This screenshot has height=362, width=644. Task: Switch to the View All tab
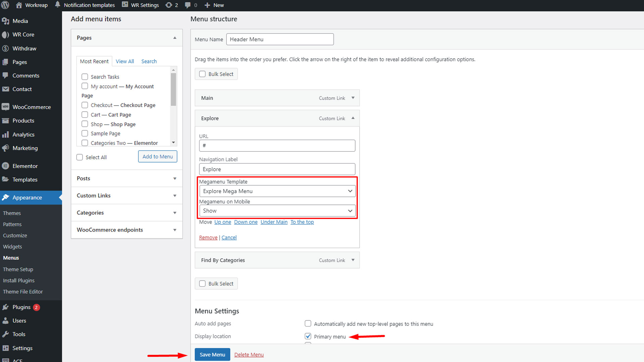pyautogui.click(x=125, y=61)
